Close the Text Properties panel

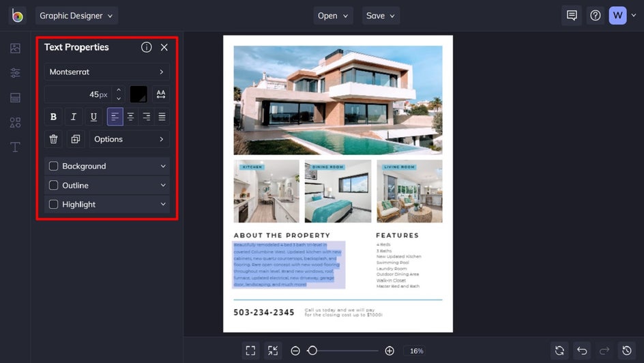[164, 47]
